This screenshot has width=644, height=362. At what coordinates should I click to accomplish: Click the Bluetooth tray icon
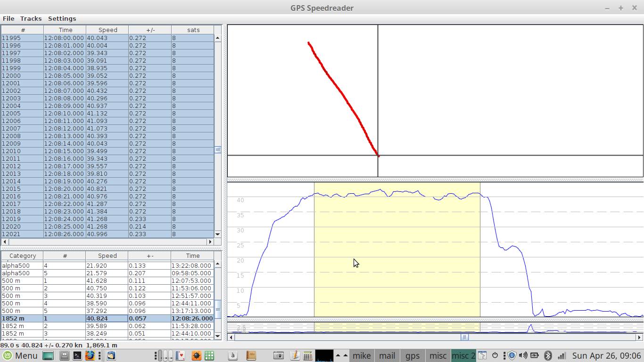548,356
